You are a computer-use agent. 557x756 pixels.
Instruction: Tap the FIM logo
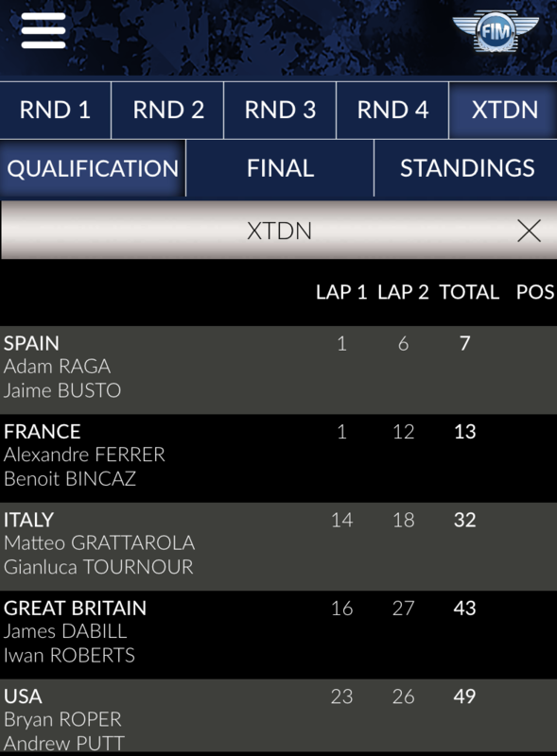(496, 31)
